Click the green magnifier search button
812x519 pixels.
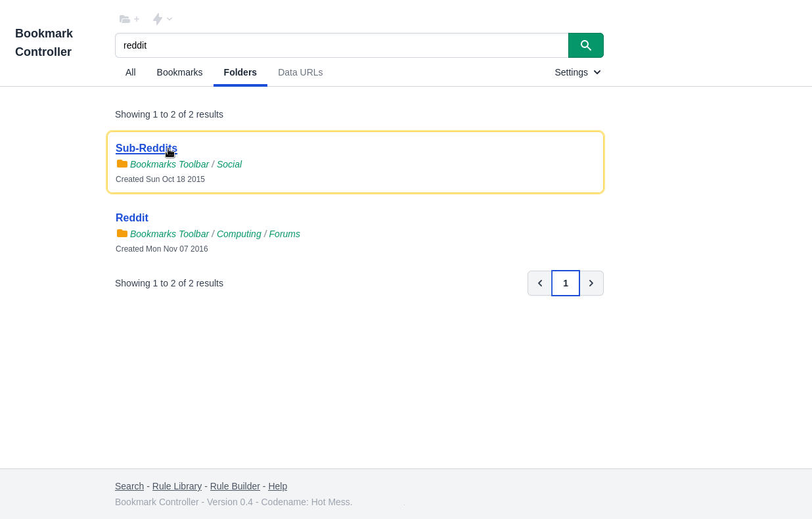[585, 45]
